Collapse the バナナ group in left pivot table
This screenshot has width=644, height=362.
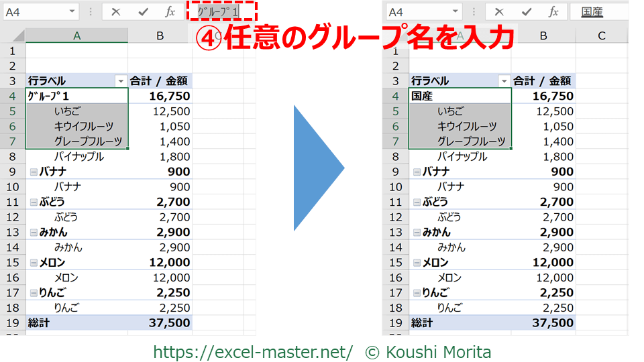[34, 172]
